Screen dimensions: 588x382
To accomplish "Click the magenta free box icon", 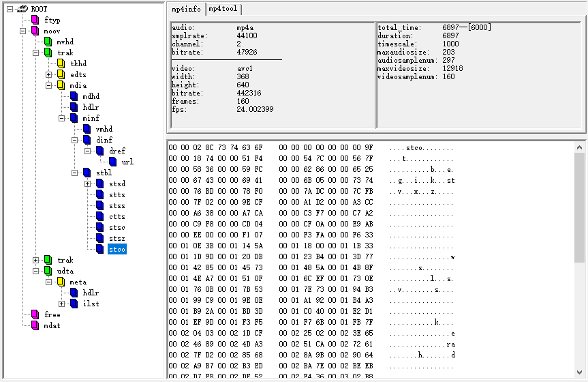I will 35,314.
